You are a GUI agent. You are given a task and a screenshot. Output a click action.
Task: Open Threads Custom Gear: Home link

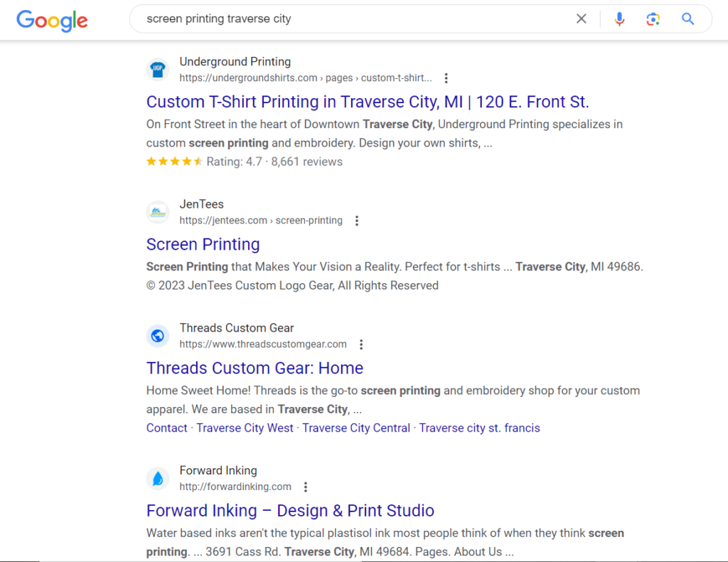point(255,369)
